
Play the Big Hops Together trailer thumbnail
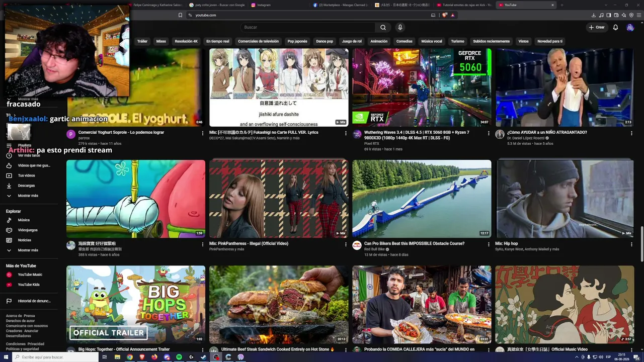click(x=136, y=304)
